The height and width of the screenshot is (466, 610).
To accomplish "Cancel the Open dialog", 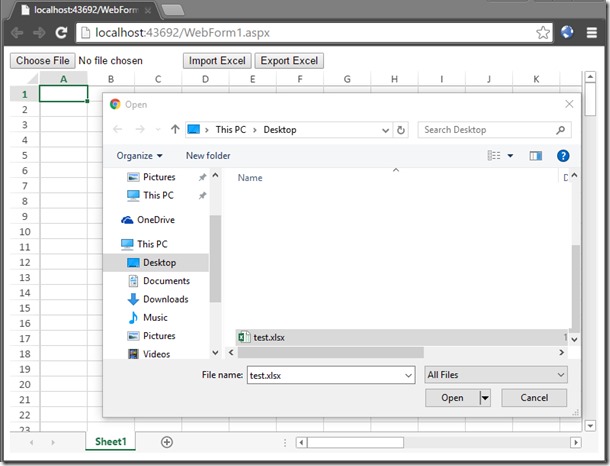I will 534,398.
